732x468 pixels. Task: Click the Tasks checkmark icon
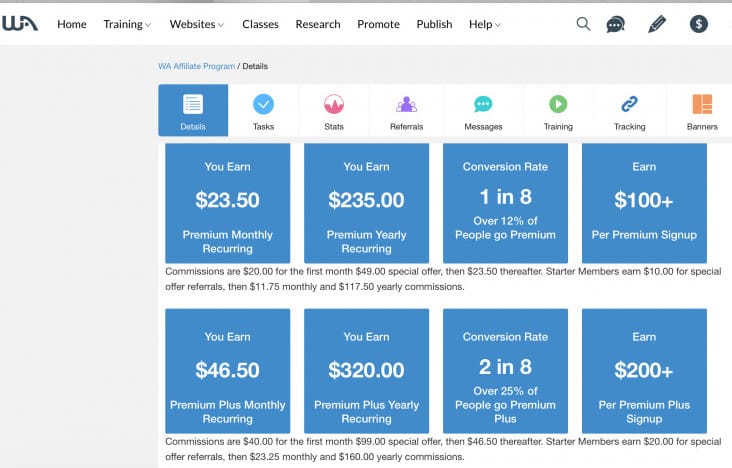tap(263, 104)
